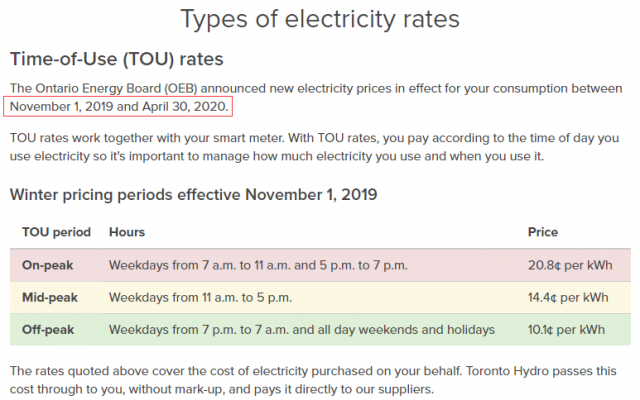Click the Types of electricity rates heading
This screenshot has width=640, height=400.
click(320, 19)
